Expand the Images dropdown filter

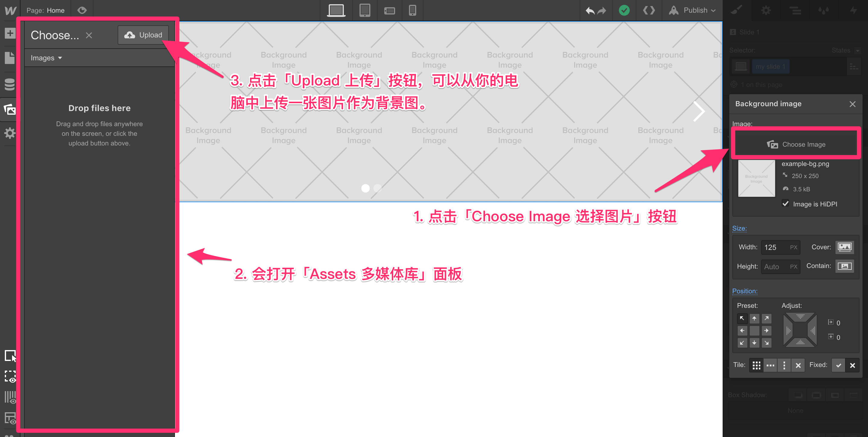46,57
